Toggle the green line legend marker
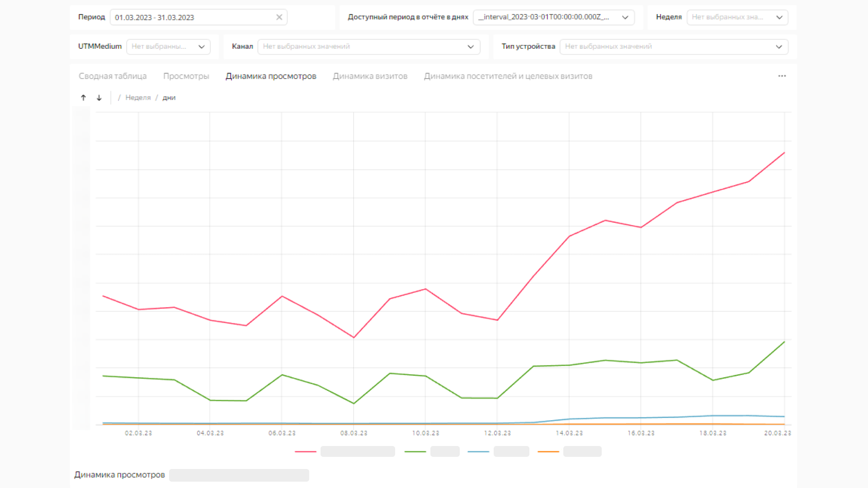The height and width of the screenshot is (488, 868). pos(415,451)
